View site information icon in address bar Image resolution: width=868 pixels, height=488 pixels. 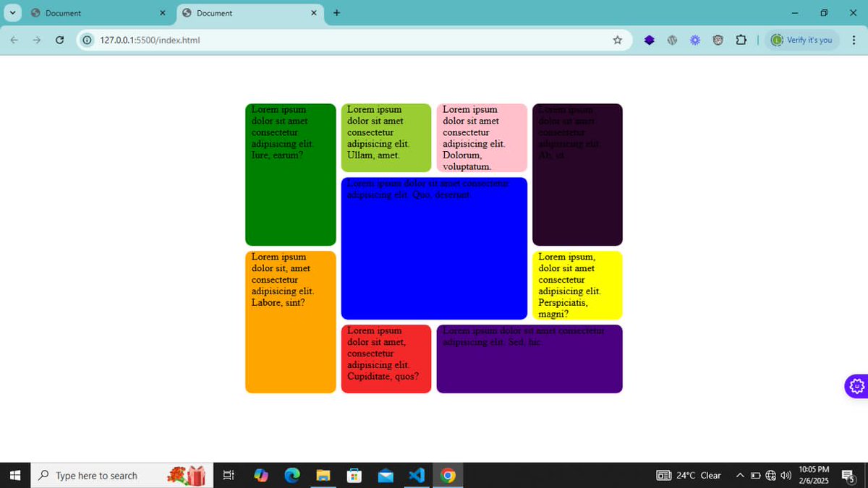coord(88,40)
